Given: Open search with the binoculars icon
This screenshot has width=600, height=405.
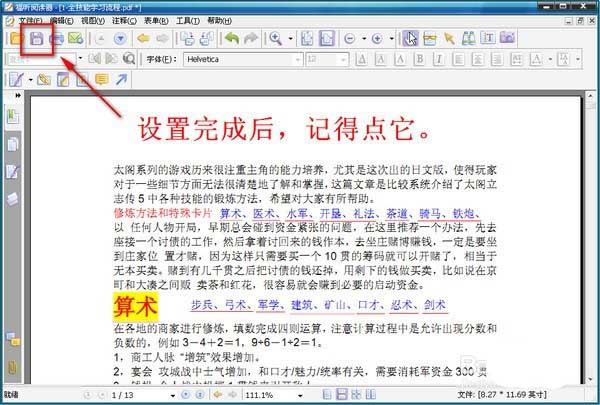Looking at the screenshot, I should 468,38.
